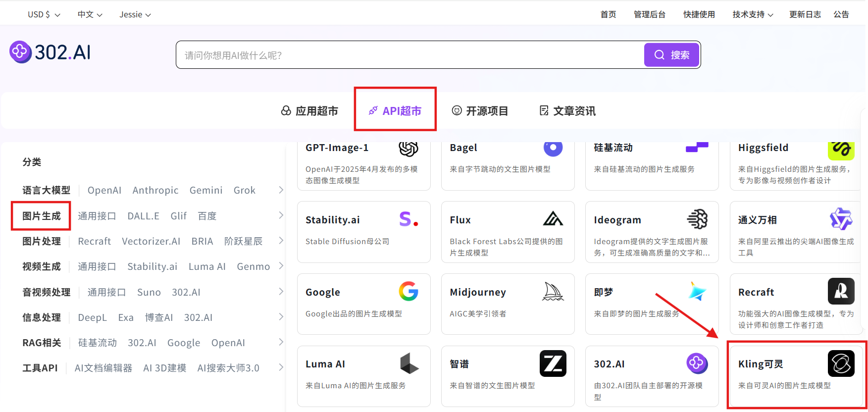Image resolution: width=868 pixels, height=412 pixels.
Task: Select the 图片生成 category
Action: [x=41, y=216]
